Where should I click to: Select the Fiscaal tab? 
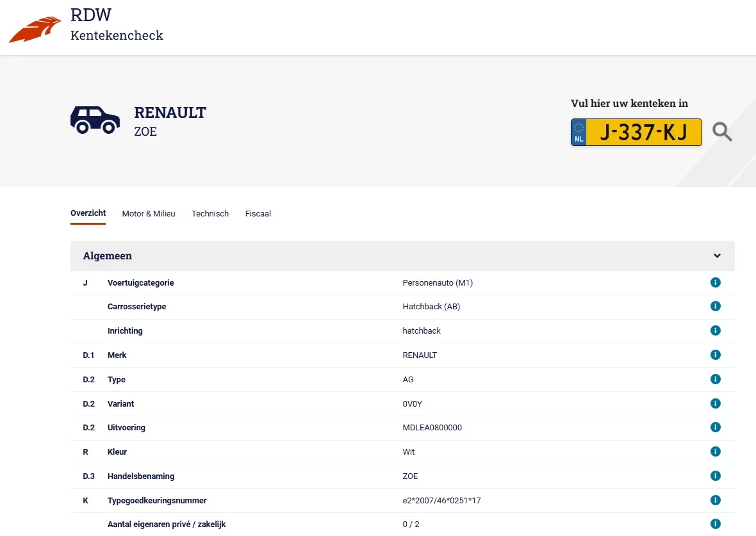click(258, 213)
